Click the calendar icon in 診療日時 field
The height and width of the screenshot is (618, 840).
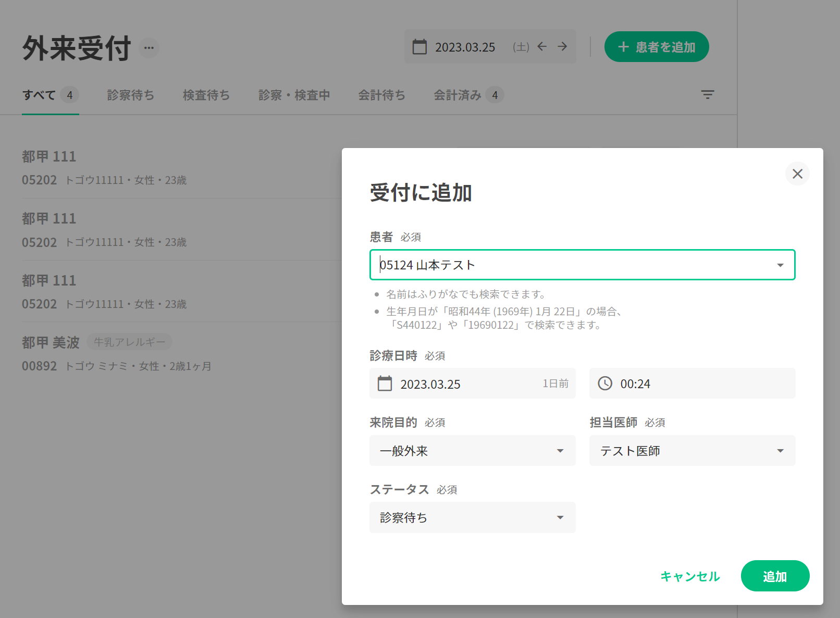[x=385, y=384]
